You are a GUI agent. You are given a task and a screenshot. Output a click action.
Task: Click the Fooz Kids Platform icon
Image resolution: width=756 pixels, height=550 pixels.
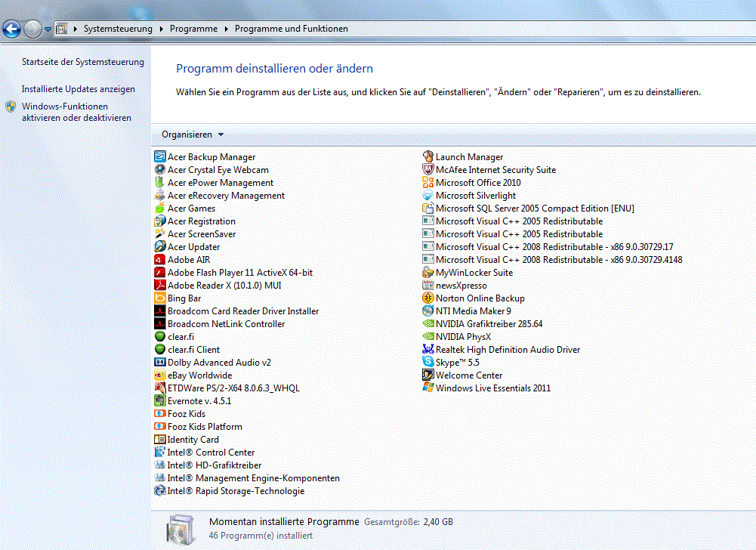160,427
